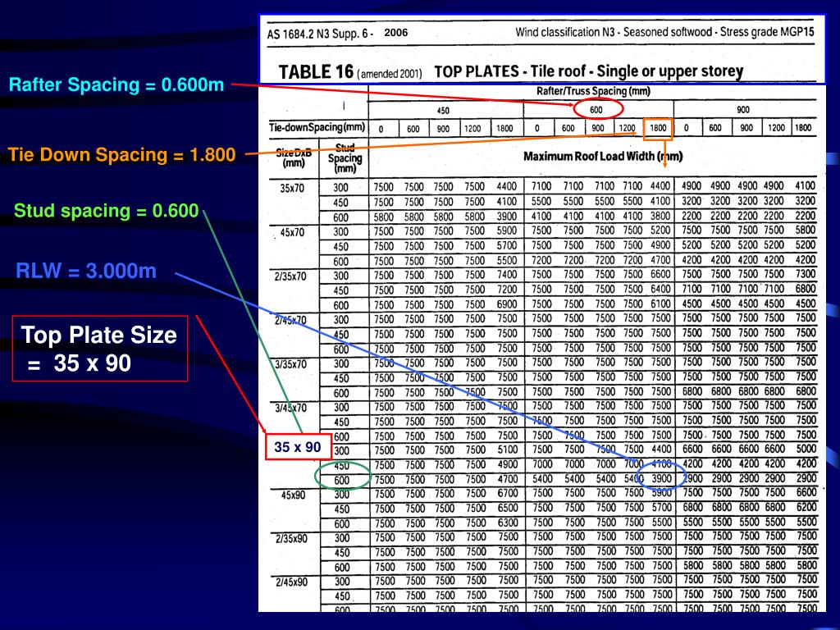Click the '600' rafter spacing group header
The height and width of the screenshot is (630, 840).
point(596,110)
